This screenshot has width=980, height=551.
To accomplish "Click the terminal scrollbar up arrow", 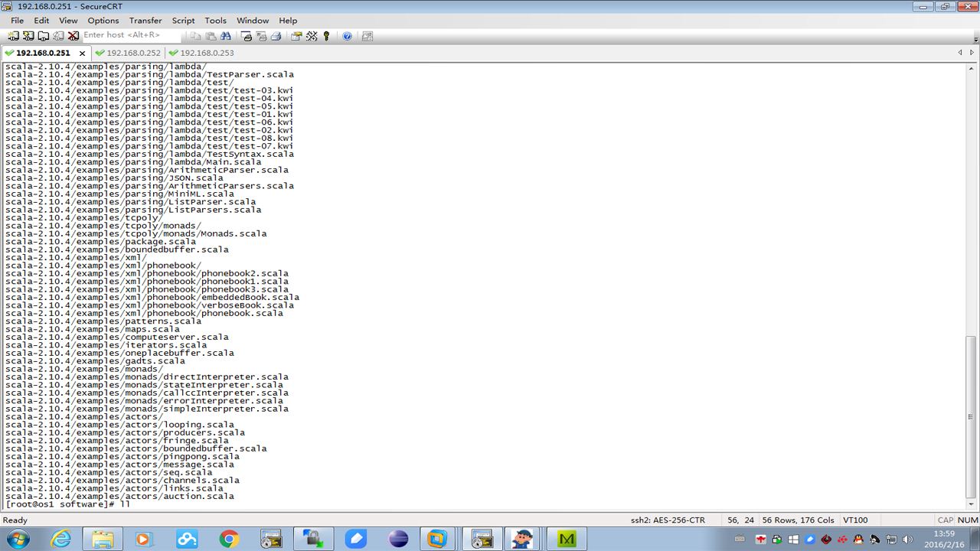I will [972, 68].
